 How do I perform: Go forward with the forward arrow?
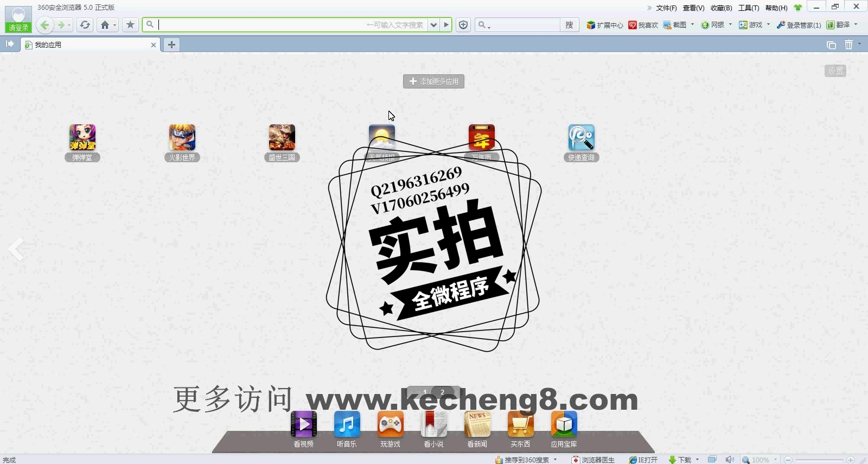click(61, 25)
